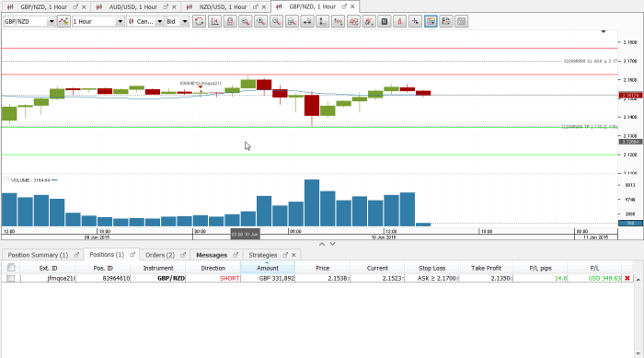Image resolution: width=644 pixels, height=358 pixels.
Task: Tick the checkbox in the positions header row
Action: pos(11,268)
